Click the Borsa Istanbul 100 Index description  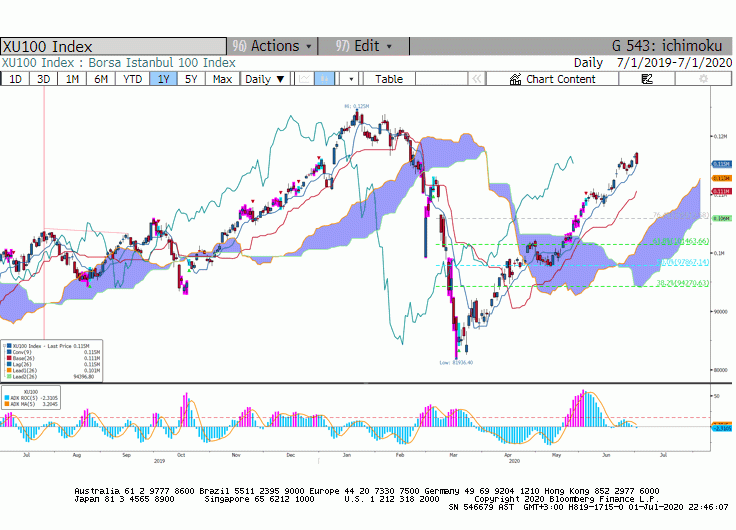[162, 63]
